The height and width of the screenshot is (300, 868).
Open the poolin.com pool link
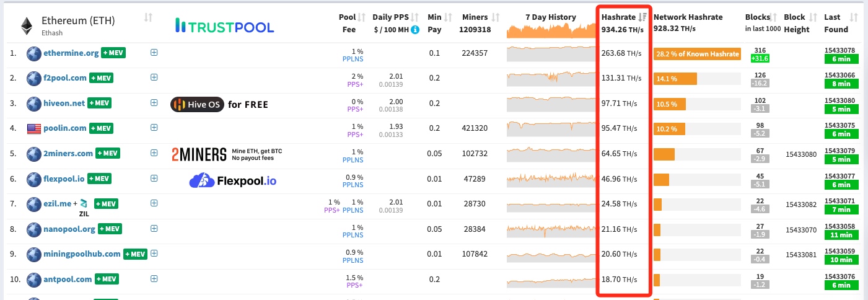[65, 128]
